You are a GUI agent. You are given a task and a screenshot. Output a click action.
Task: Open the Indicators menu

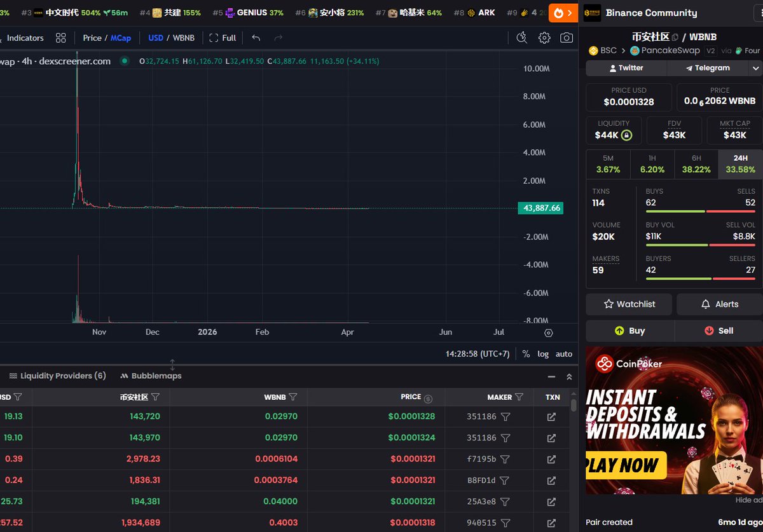25,38
